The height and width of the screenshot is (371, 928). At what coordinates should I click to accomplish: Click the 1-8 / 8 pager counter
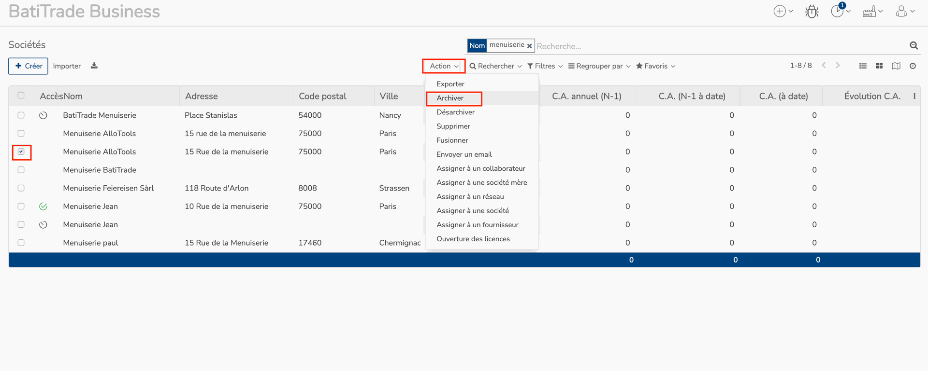(x=801, y=66)
